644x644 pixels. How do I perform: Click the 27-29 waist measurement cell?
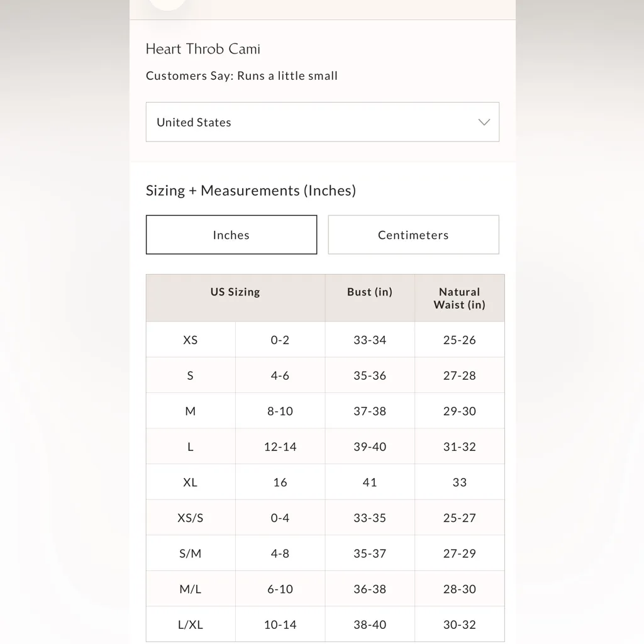tap(459, 553)
